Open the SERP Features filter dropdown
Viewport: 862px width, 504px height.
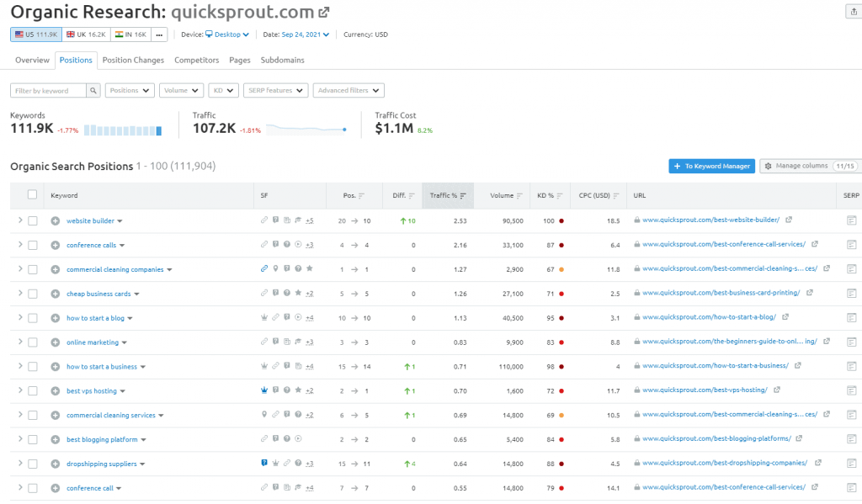(x=275, y=91)
